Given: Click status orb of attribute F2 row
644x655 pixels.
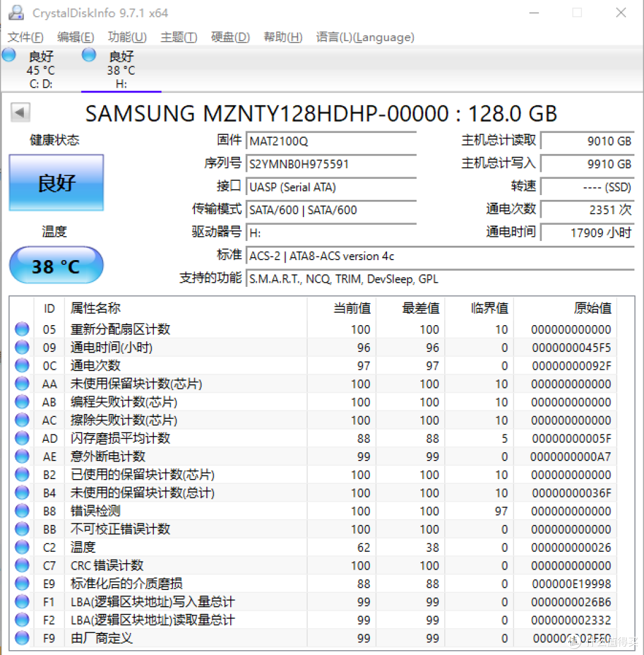Looking at the screenshot, I should click(x=22, y=620).
